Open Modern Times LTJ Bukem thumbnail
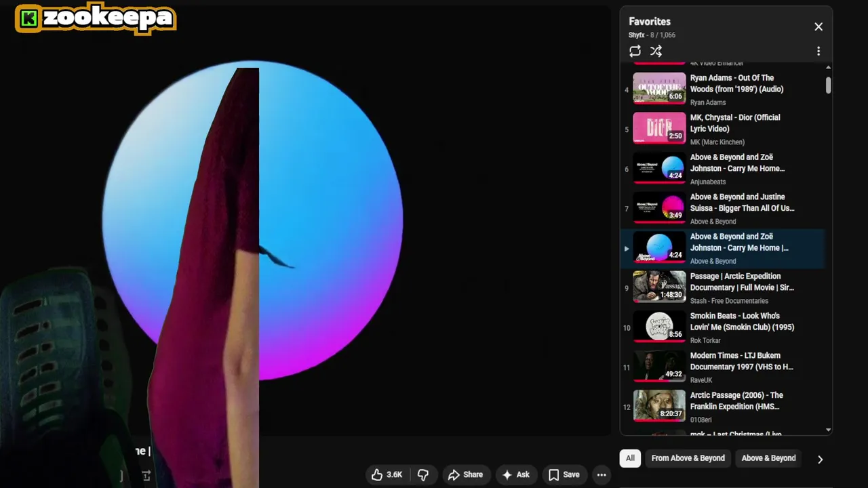The width and height of the screenshot is (868, 488). click(659, 366)
